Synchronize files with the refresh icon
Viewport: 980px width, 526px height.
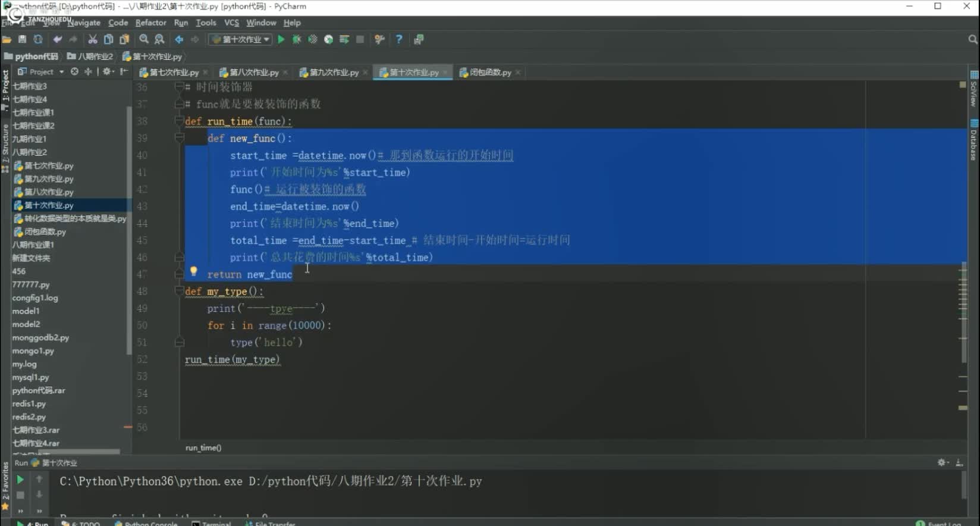[38, 39]
